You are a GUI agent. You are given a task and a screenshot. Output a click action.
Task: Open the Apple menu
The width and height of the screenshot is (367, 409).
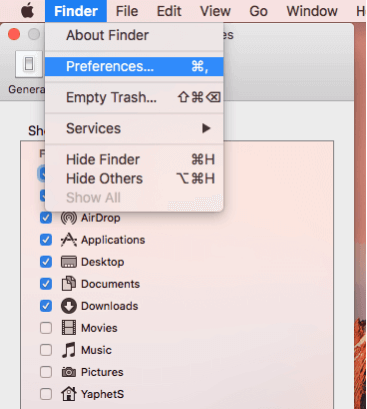(x=27, y=11)
